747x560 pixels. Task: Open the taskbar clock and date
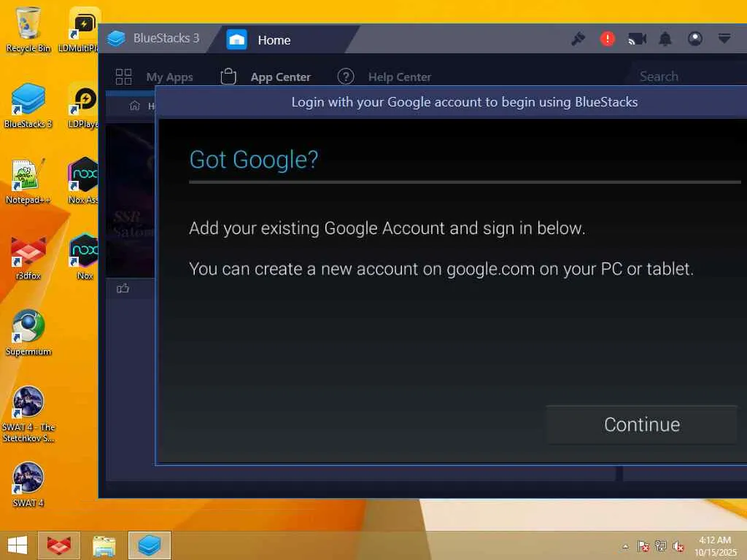[x=715, y=546]
